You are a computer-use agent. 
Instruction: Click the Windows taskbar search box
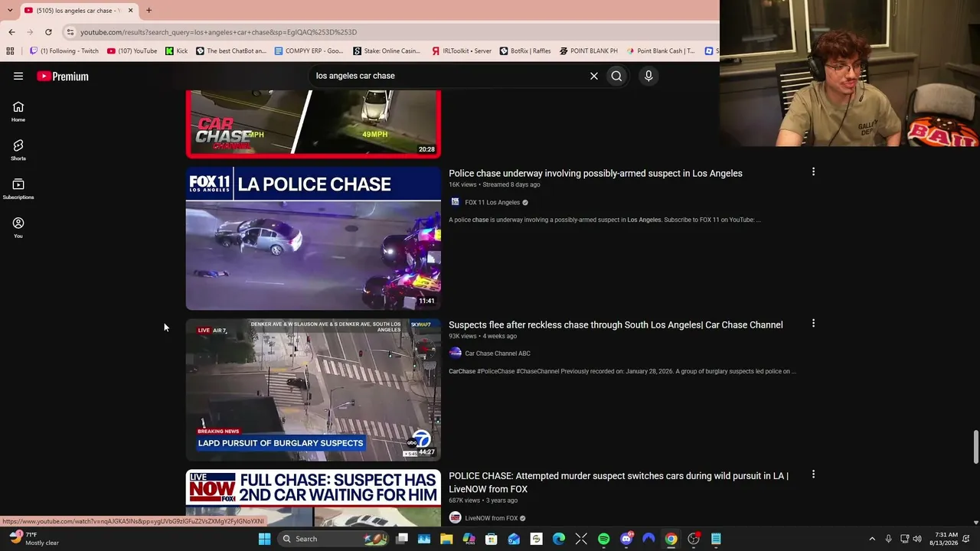click(x=333, y=539)
